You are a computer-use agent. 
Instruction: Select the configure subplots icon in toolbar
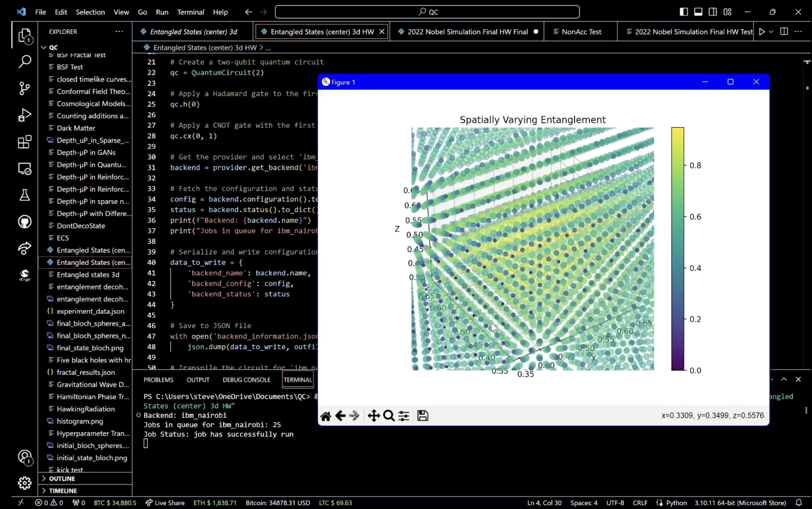pyautogui.click(x=404, y=416)
